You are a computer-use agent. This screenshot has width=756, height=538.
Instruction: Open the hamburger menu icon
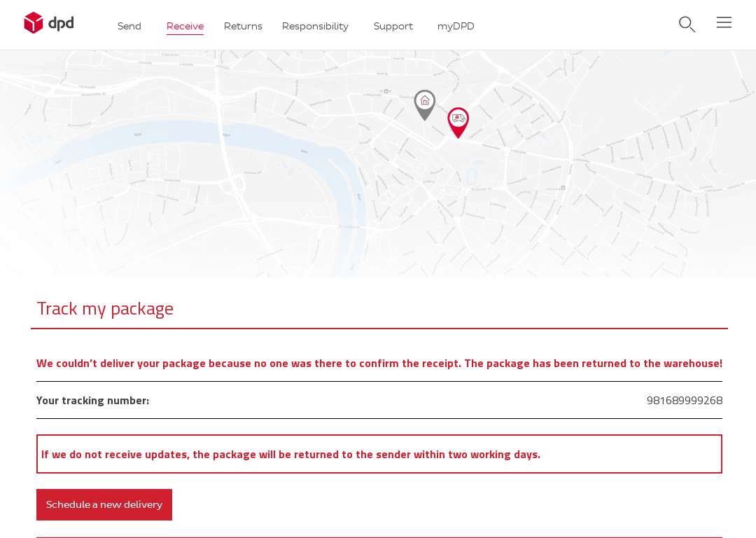click(x=724, y=22)
